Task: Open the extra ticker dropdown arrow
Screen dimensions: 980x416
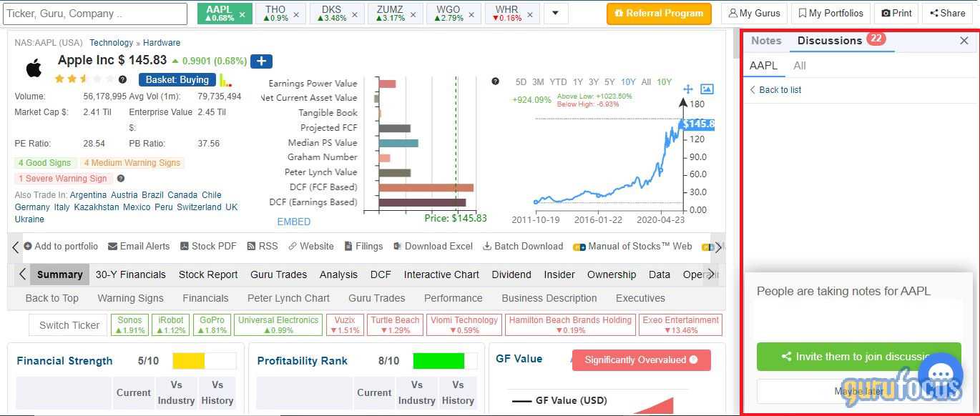Action: tap(556, 13)
